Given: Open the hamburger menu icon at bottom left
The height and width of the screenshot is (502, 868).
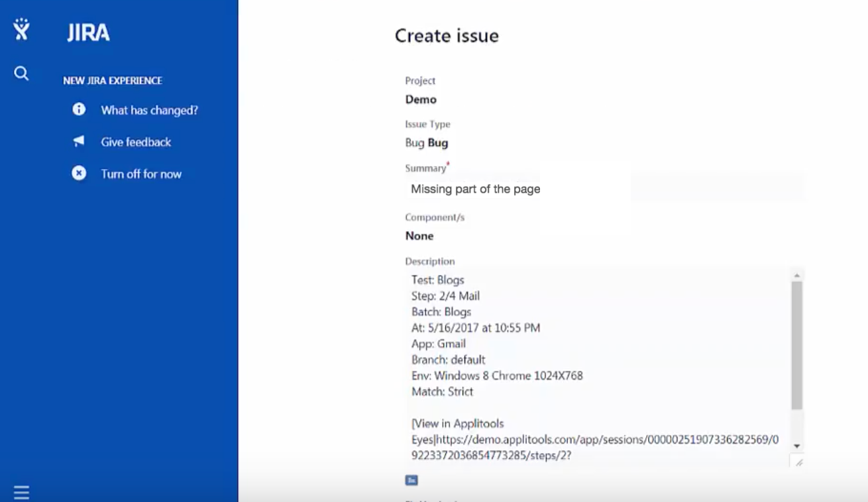Looking at the screenshot, I should [21, 492].
